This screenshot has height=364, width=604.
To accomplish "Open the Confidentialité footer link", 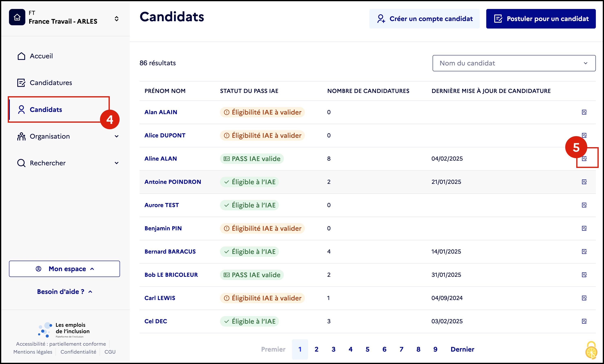I will point(78,352).
